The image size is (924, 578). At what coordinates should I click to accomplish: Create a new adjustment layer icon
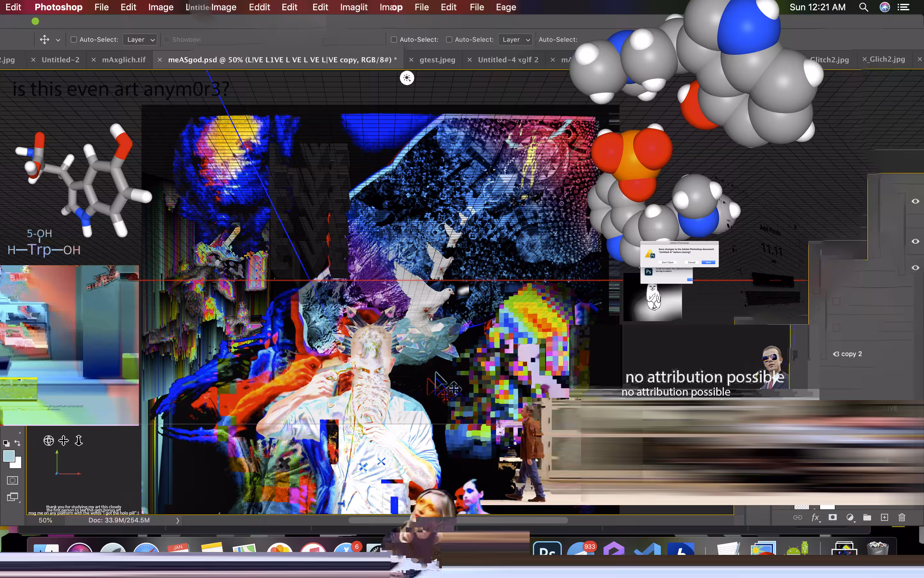850,517
